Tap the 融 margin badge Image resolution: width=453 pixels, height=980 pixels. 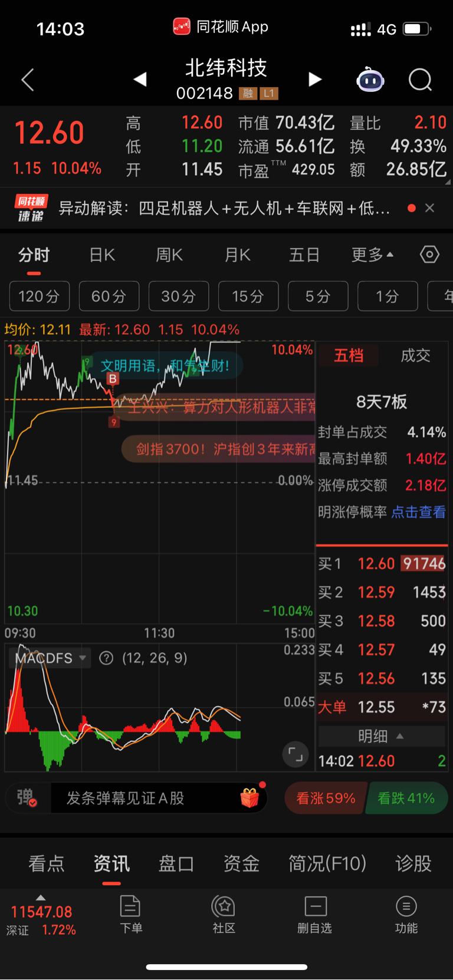(248, 93)
